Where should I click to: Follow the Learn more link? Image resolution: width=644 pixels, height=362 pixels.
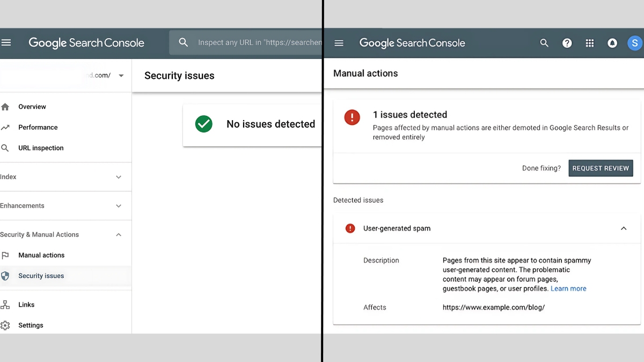point(568,289)
